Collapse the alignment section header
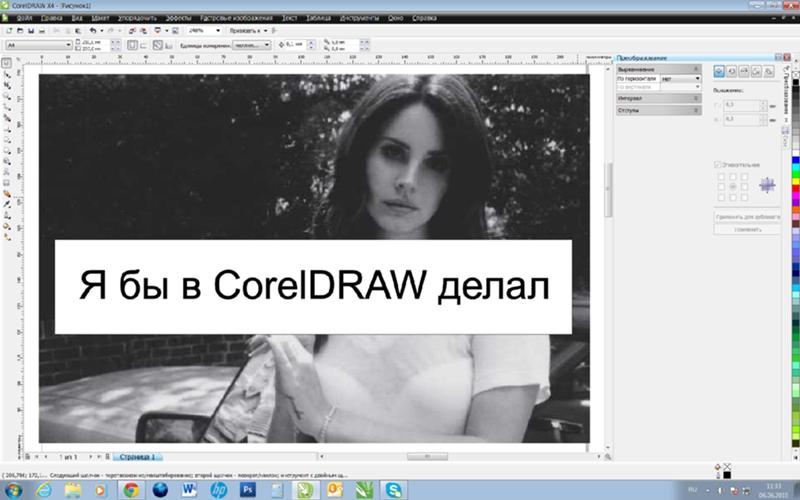The image size is (800, 500). click(659, 69)
